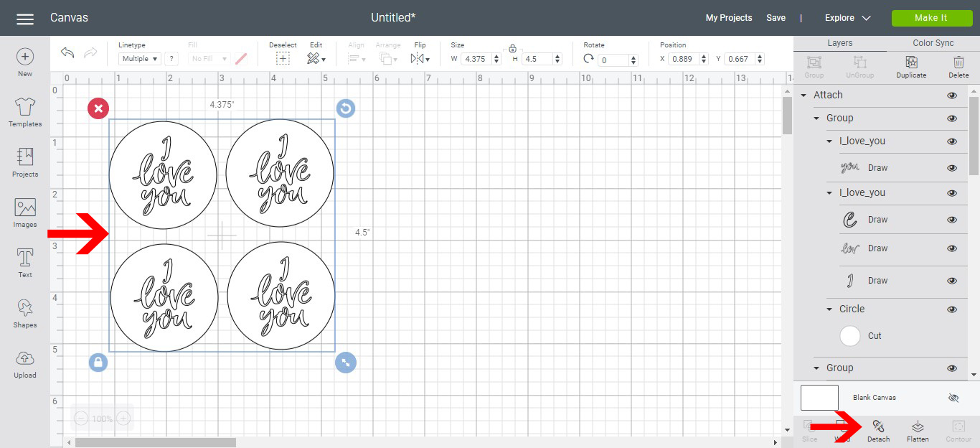The image size is (980, 448).
Task: Hide the Circle layer
Action: click(x=952, y=309)
